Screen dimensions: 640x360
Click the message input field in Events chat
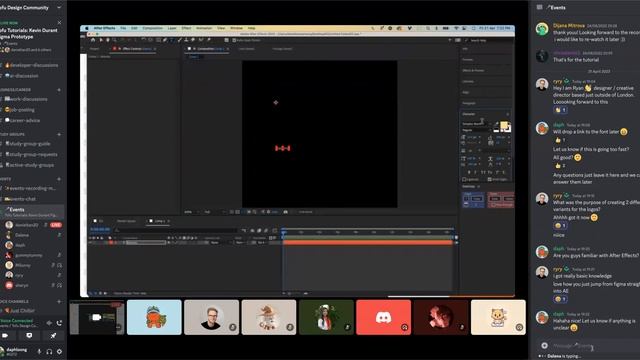tap(594, 346)
